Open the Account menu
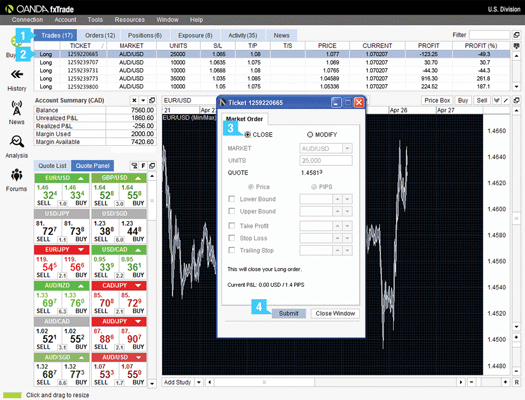Viewport: 525px width, 400px height. pyautogui.click(x=65, y=20)
